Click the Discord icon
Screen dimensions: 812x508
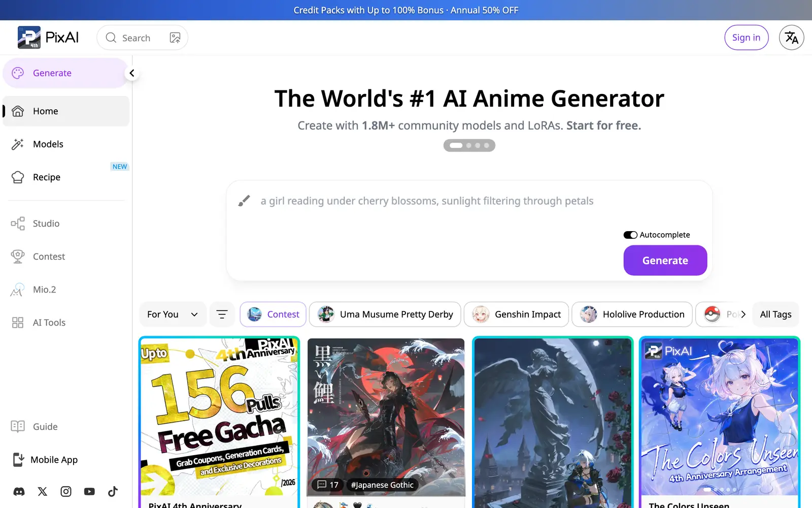[x=19, y=491]
